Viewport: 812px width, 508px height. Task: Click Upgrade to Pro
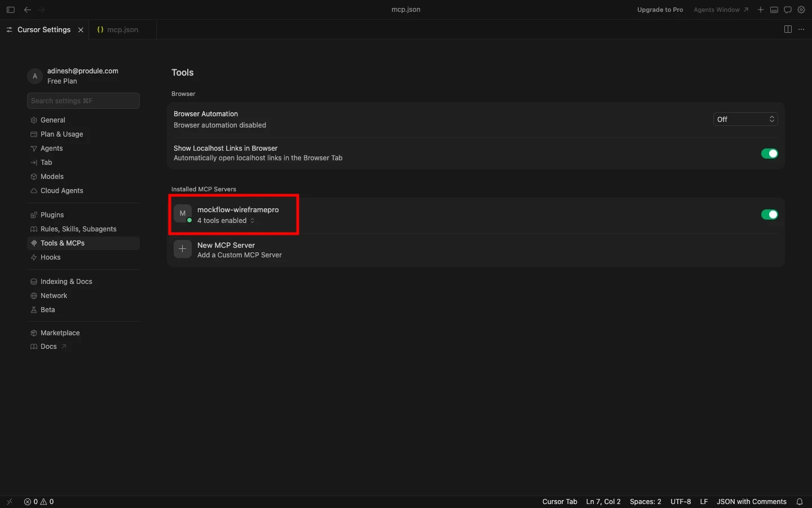coord(660,10)
